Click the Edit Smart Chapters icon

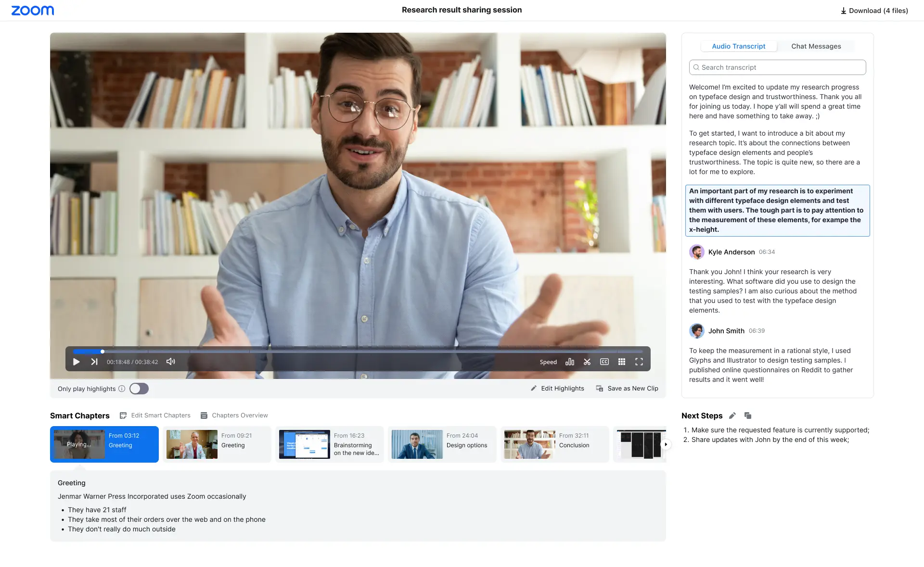(123, 415)
